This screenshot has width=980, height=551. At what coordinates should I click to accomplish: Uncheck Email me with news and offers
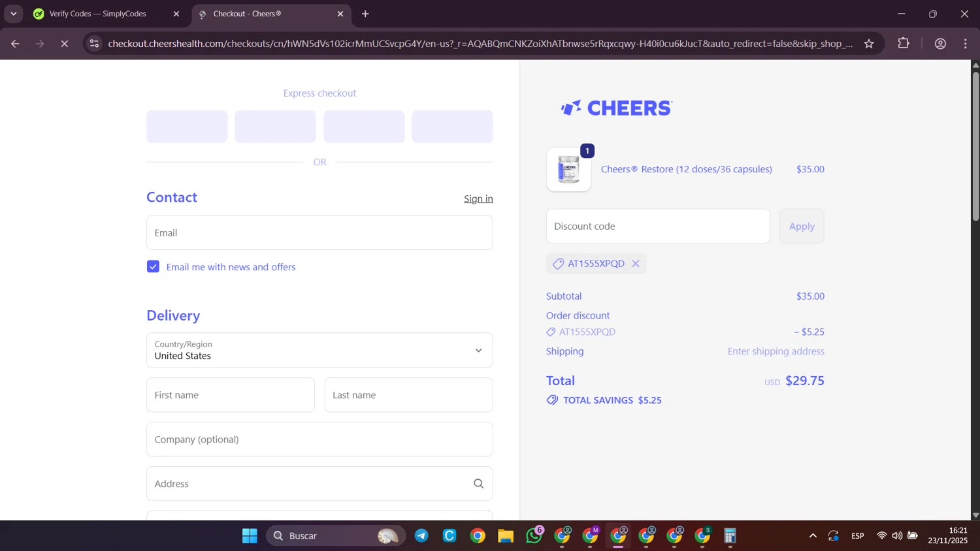(153, 267)
